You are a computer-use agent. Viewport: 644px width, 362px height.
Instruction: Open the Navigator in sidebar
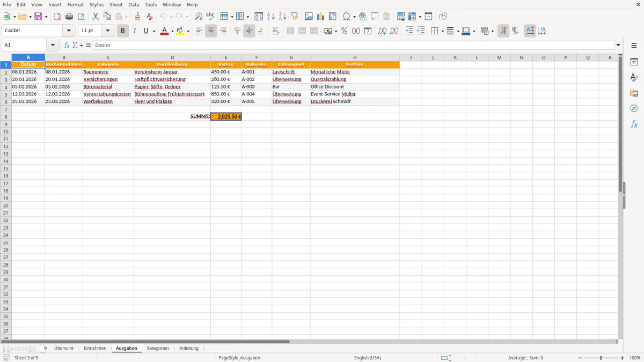point(634,108)
